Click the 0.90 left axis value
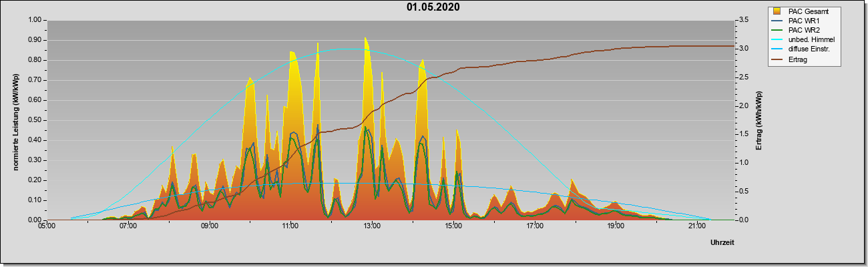The width and height of the screenshot is (868, 267). point(35,40)
